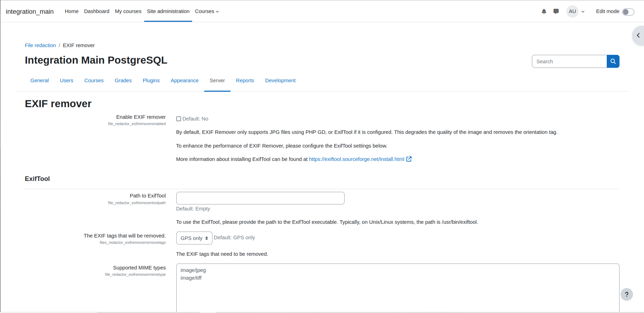
Task: Click the file_redactor_exifremovertoolpath setting name
Action: (x=137, y=203)
